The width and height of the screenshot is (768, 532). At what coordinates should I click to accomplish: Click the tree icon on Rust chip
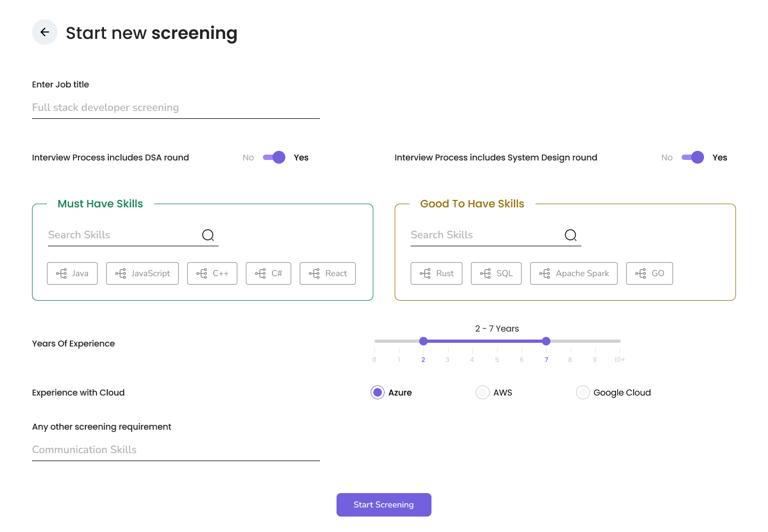pyautogui.click(x=425, y=273)
